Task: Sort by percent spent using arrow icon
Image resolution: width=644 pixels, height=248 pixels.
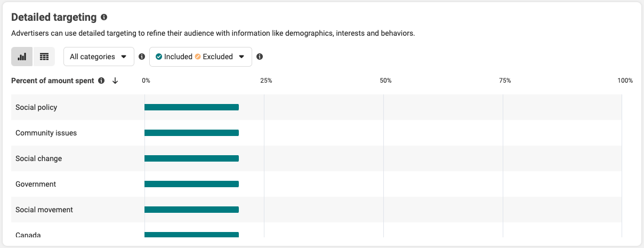Action: click(x=115, y=81)
